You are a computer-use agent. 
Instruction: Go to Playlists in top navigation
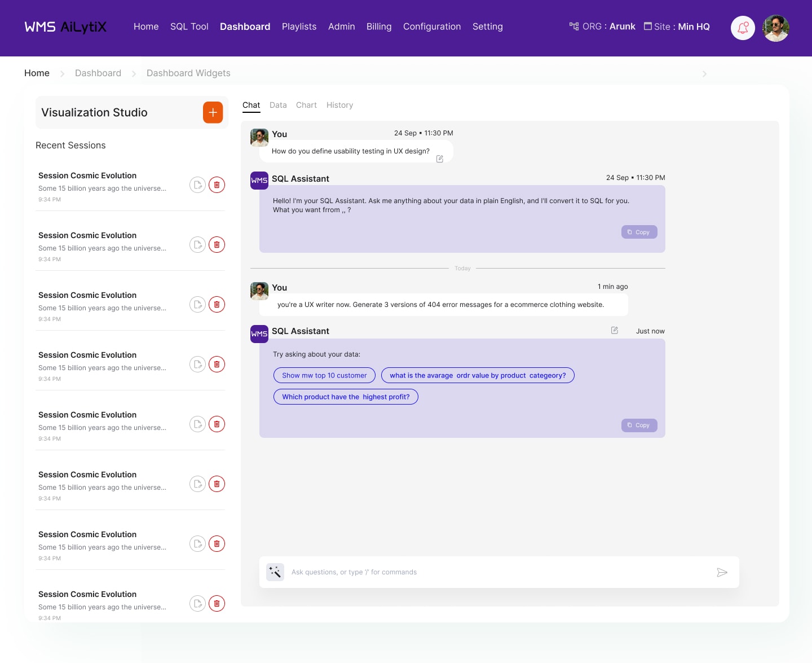coord(299,27)
